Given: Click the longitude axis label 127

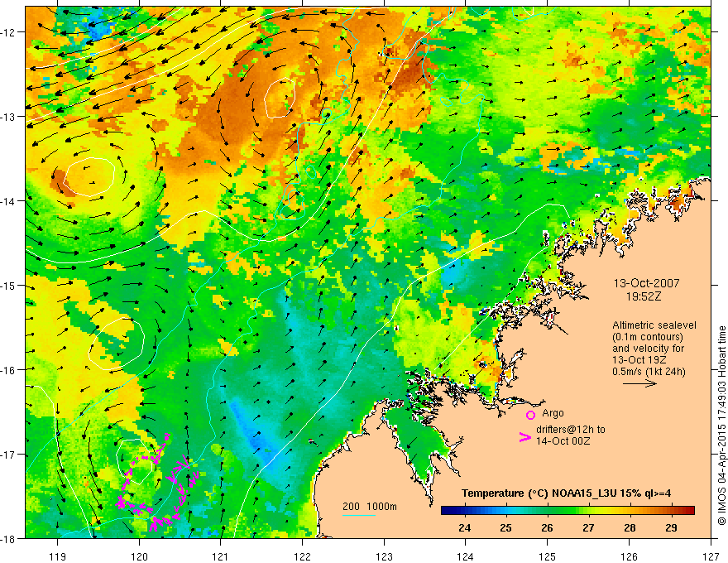Looking at the screenshot, I should pyautogui.click(x=711, y=556).
